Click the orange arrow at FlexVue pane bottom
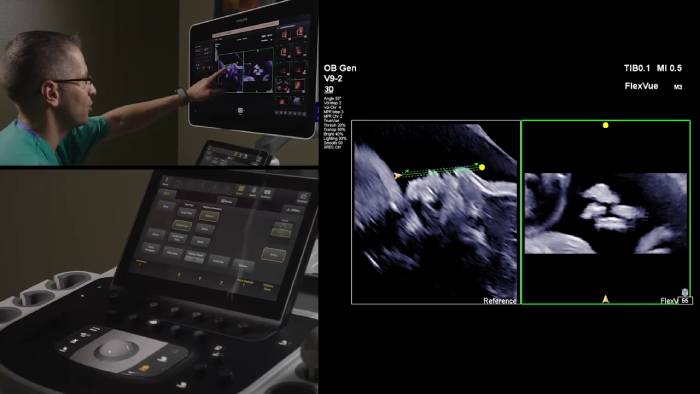700x394 pixels. pyautogui.click(x=605, y=299)
